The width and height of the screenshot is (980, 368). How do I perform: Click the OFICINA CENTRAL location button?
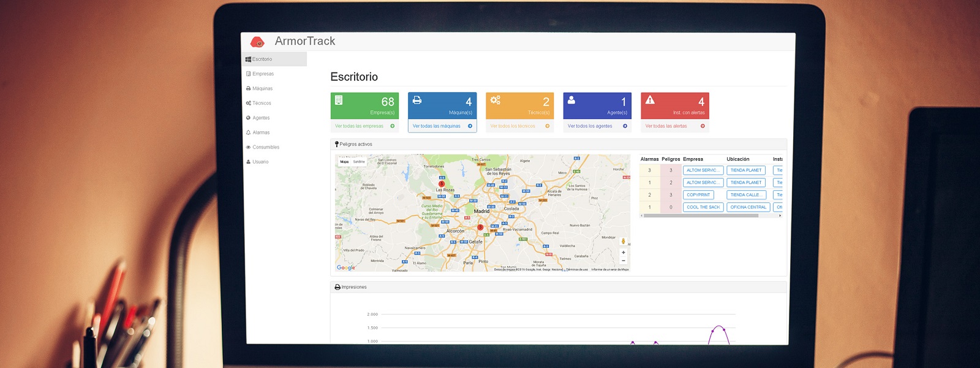[x=748, y=207]
